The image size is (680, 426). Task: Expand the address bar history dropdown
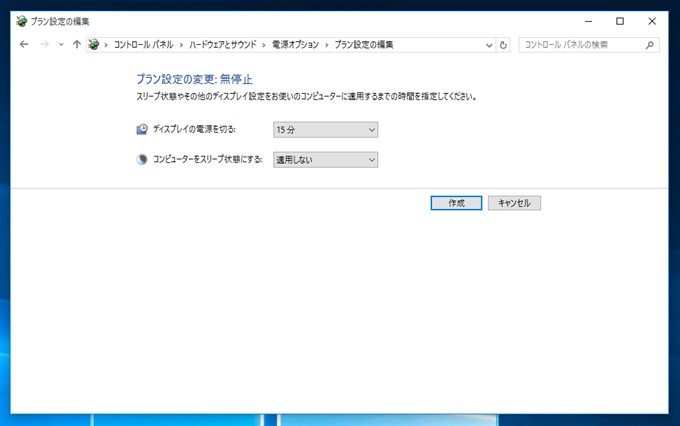coord(489,45)
